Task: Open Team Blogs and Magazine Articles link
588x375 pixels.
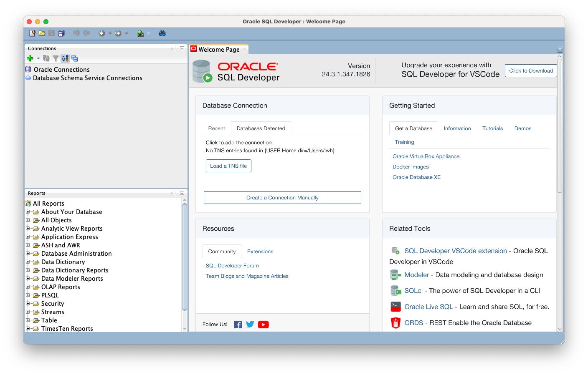Action: point(247,276)
